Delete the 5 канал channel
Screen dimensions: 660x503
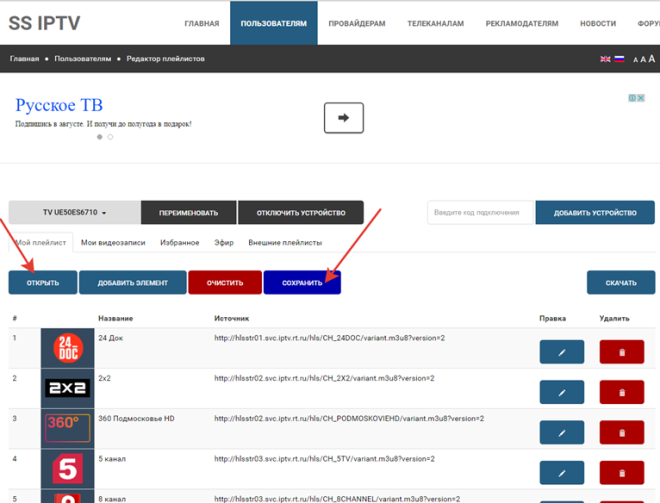[622, 473]
